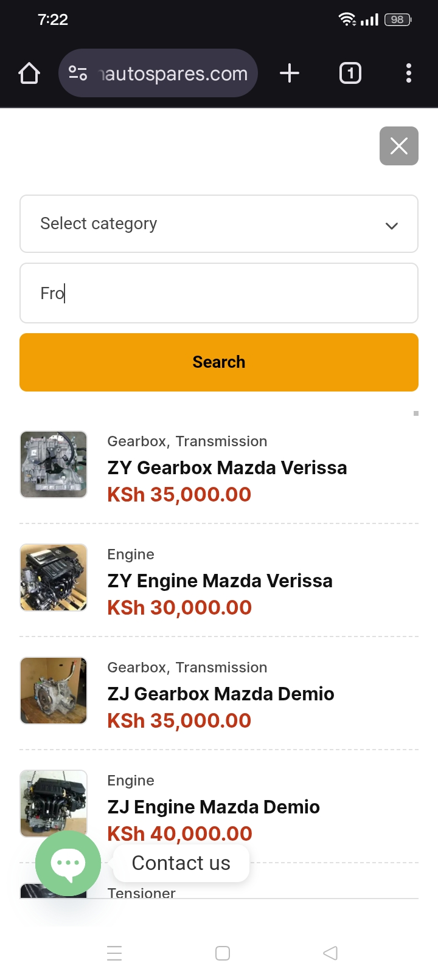Close the search overlay
The width and height of the screenshot is (438, 980).
(x=398, y=146)
